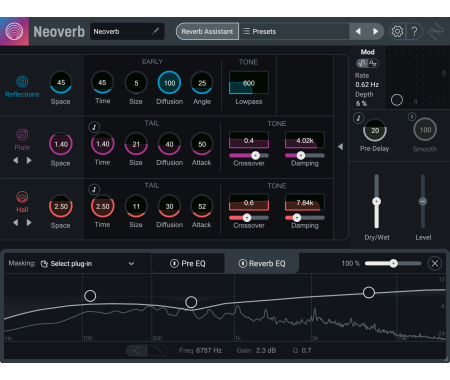Click the Plate Space knob

[x=61, y=144]
